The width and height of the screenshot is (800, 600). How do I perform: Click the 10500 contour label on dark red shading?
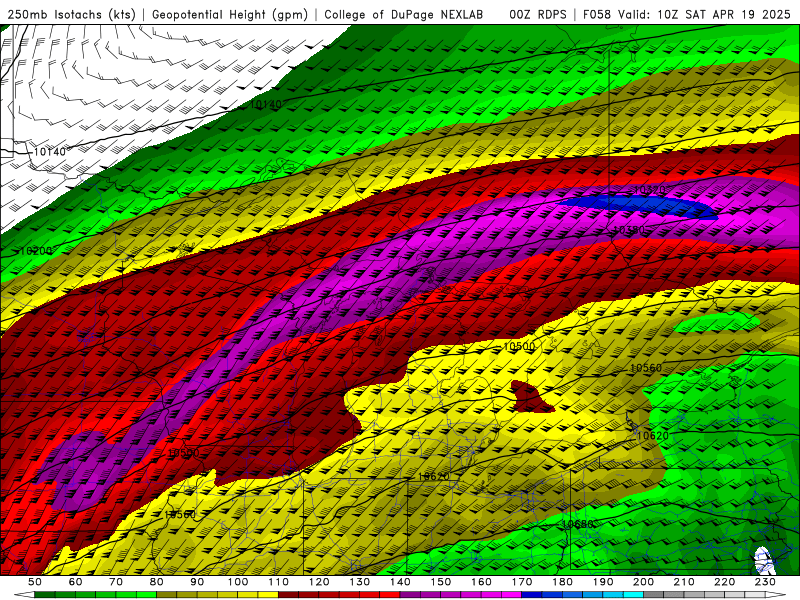(x=183, y=453)
